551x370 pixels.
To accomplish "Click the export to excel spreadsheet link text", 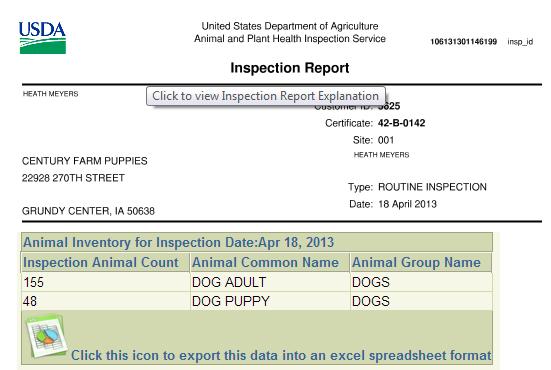I will click(281, 355).
